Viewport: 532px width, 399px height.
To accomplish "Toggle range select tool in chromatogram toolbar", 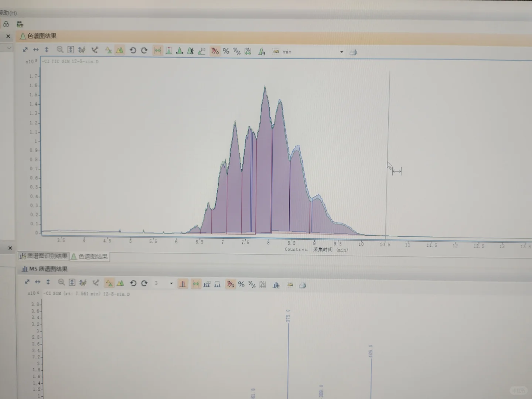I will (x=158, y=51).
